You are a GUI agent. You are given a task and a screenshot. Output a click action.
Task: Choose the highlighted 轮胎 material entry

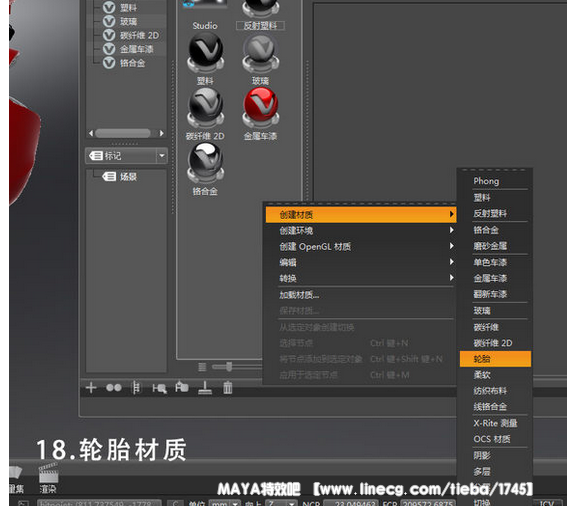coord(495,359)
